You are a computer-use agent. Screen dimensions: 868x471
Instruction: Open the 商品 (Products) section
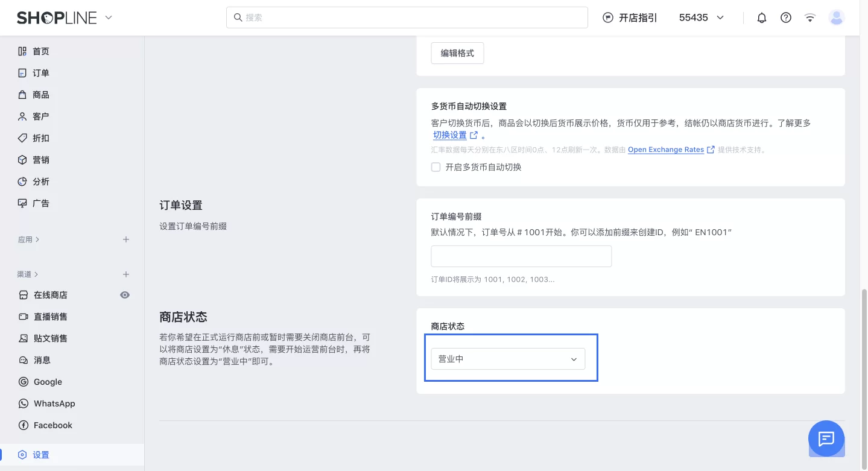click(x=41, y=94)
